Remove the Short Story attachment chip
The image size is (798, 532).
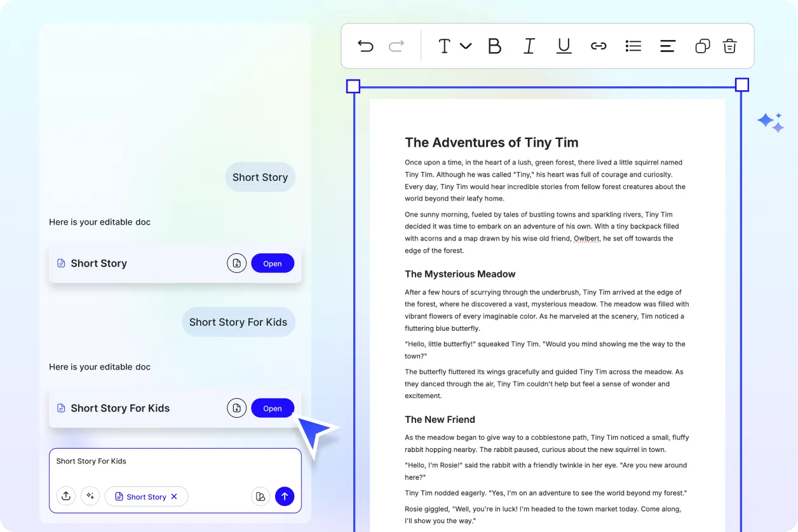174,496
